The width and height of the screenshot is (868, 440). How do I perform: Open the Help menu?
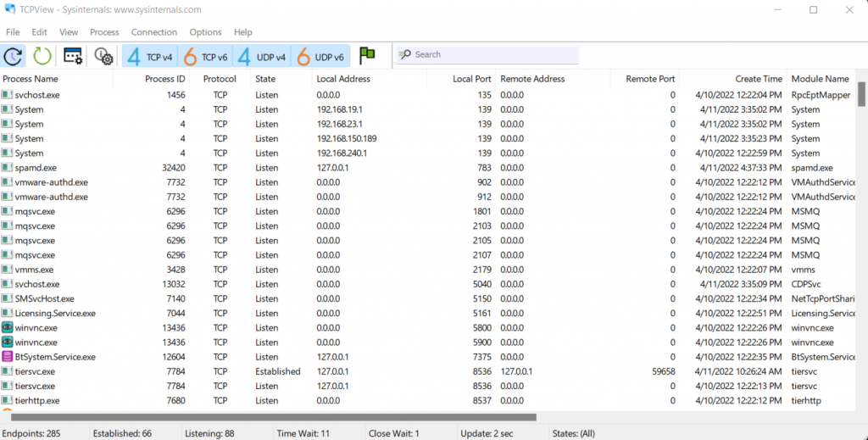click(x=243, y=32)
